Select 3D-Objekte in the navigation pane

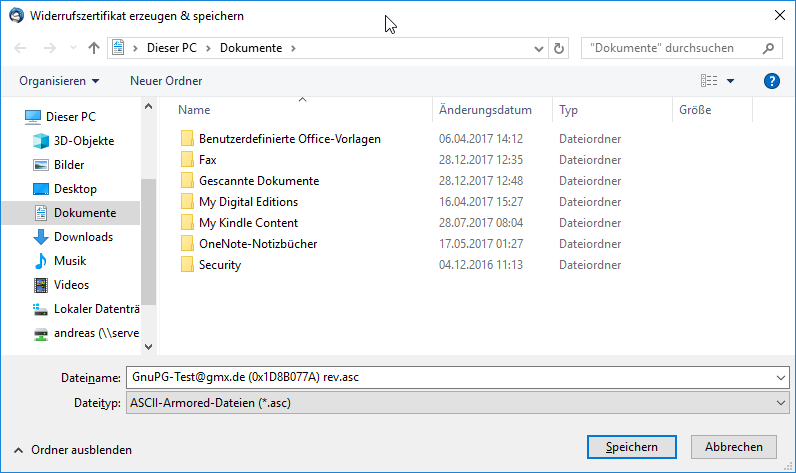coord(83,141)
